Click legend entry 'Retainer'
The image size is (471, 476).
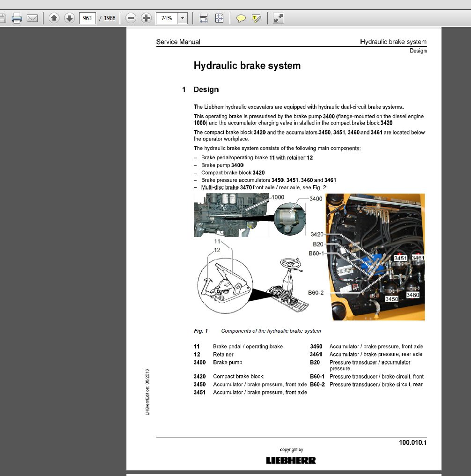click(223, 354)
